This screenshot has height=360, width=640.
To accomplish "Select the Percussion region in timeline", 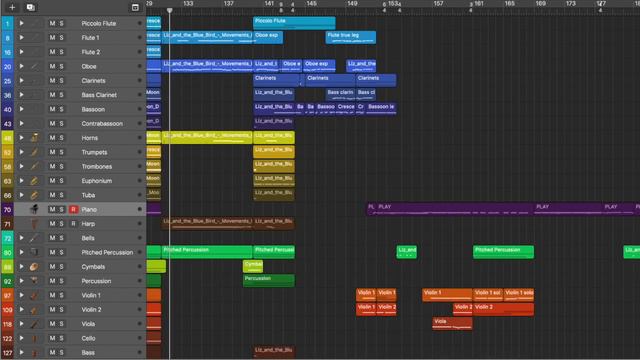I will click(x=269, y=280).
